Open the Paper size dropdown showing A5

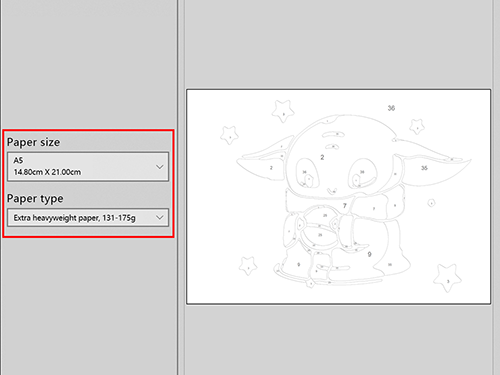pos(88,167)
